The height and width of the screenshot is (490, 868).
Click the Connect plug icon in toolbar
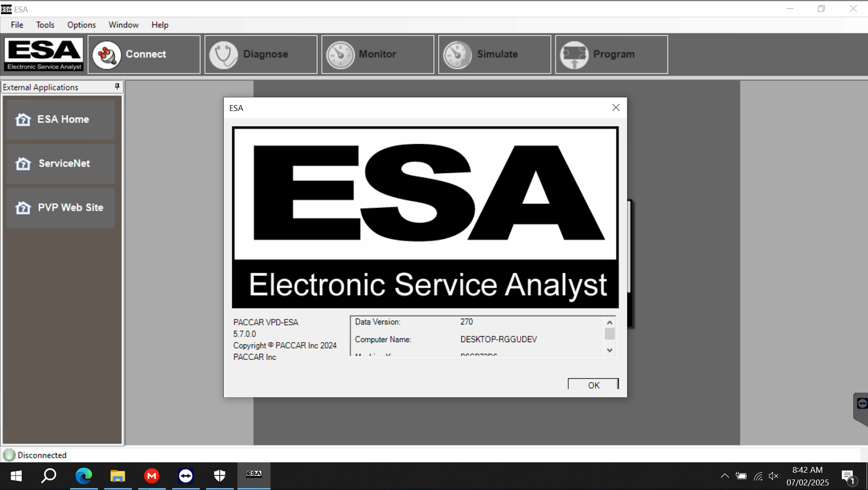[x=107, y=55]
